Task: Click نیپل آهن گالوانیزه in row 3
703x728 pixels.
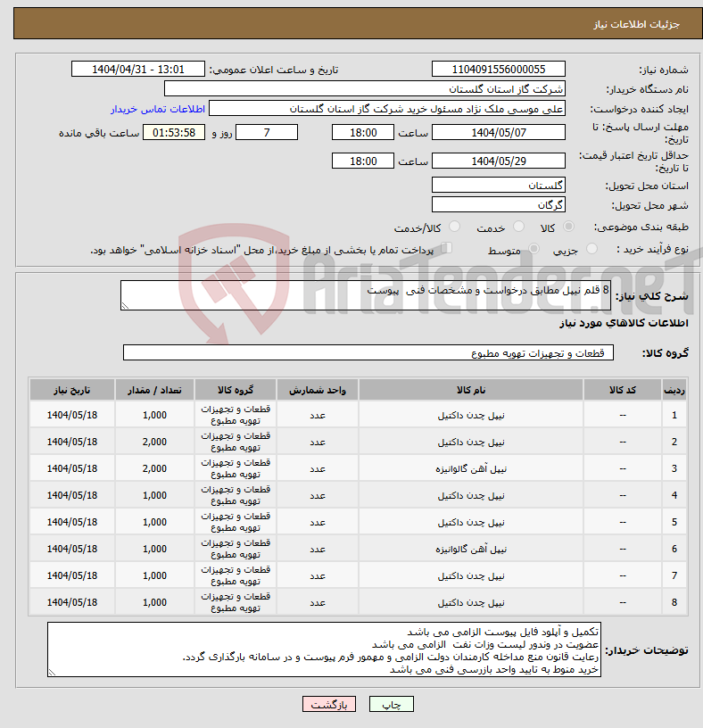Action: click(471, 469)
